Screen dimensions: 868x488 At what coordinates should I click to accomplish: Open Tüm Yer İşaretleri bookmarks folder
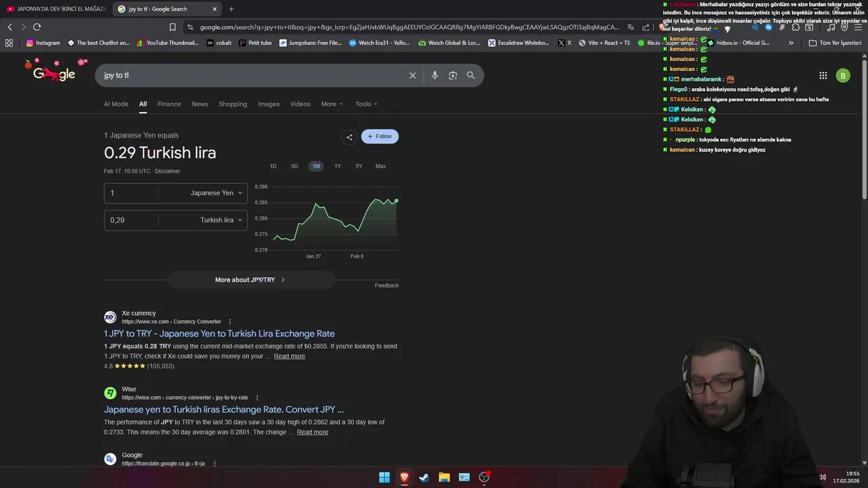[x=835, y=43]
